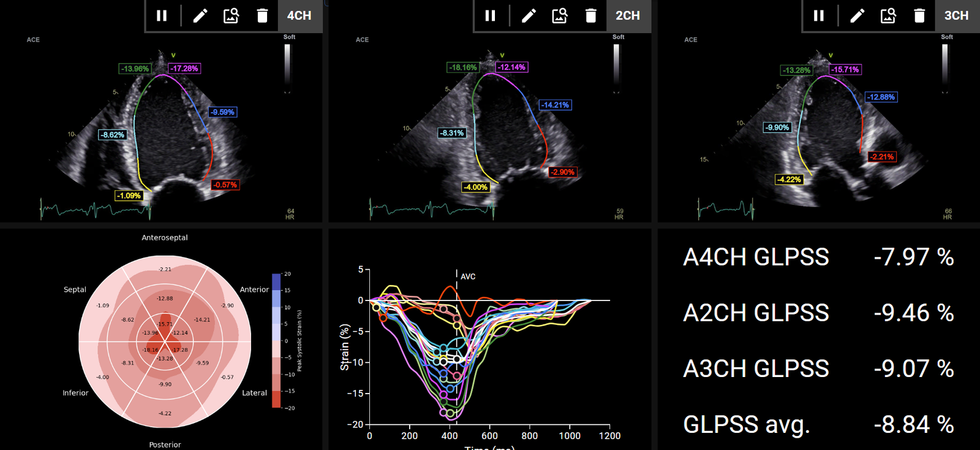Edit the 3CH tracing with pencil icon
980x450 pixels.
pos(858,16)
